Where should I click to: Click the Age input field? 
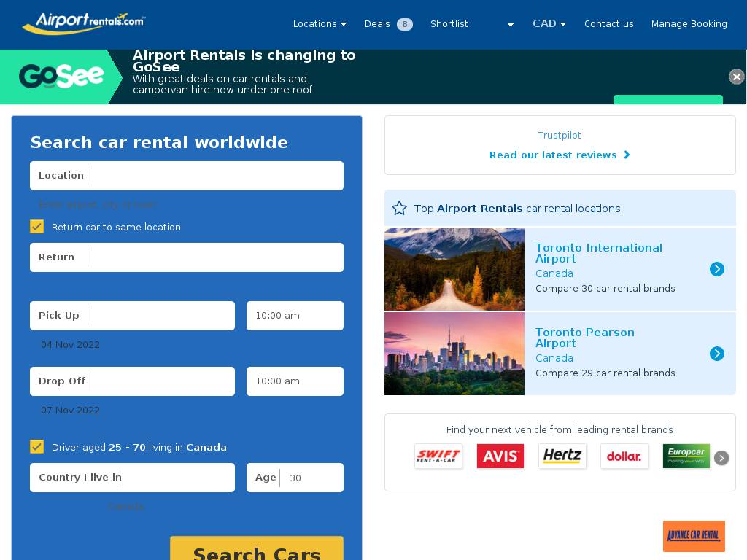[x=295, y=477]
